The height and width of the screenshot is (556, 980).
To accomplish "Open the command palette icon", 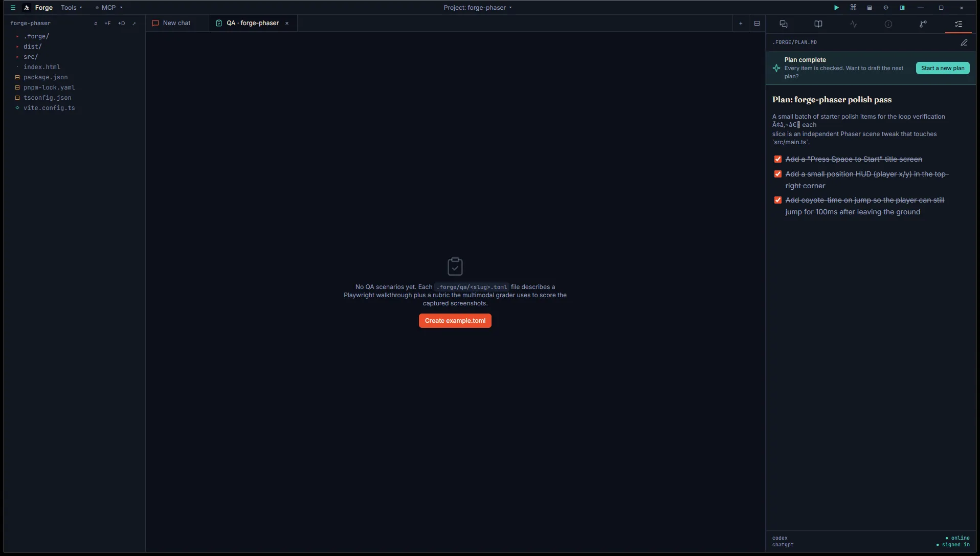I will click(853, 8).
